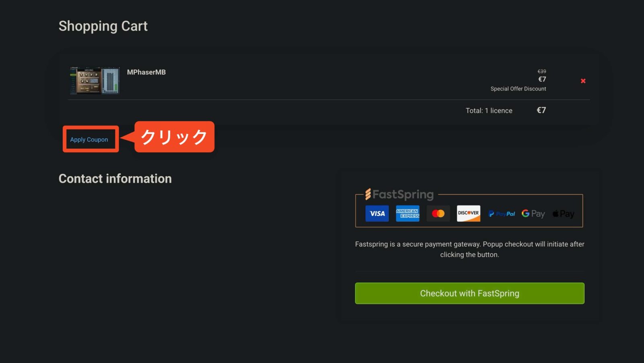Select the American Express icon
Image resolution: width=644 pixels, height=363 pixels.
tap(407, 213)
